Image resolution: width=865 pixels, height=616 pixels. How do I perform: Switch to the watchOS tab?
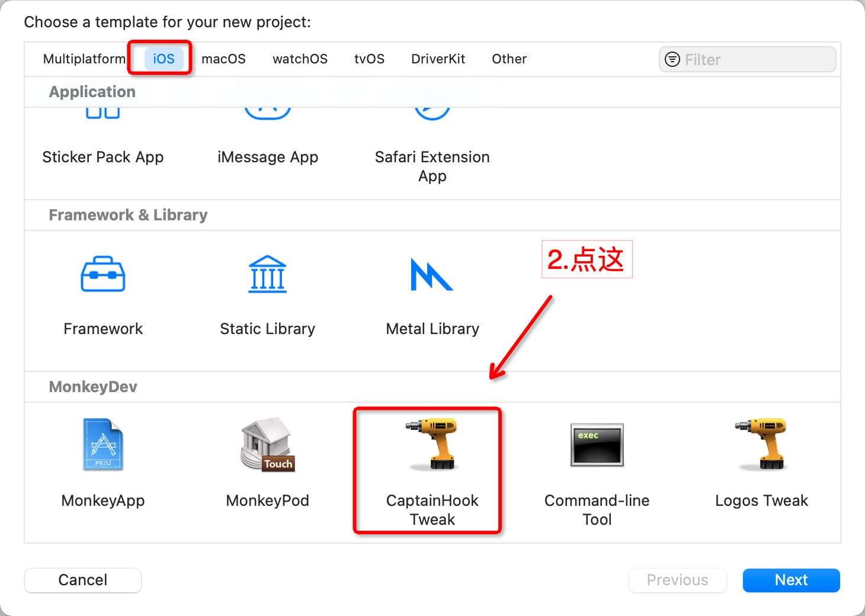[x=300, y=59]
